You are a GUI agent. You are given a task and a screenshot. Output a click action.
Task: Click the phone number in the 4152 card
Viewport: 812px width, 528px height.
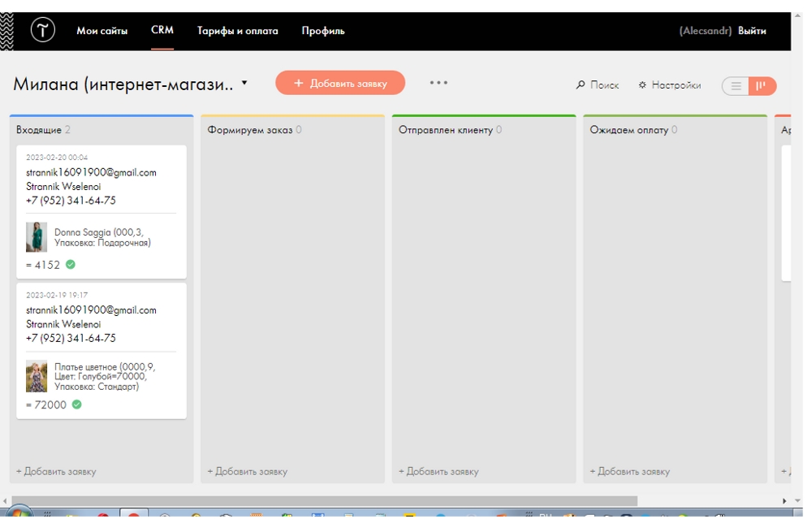(71, 201)
